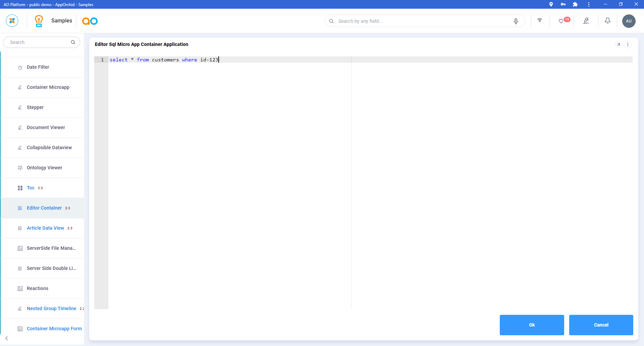
Task: Open the pen edit icon in header
Action: (586, 21)
